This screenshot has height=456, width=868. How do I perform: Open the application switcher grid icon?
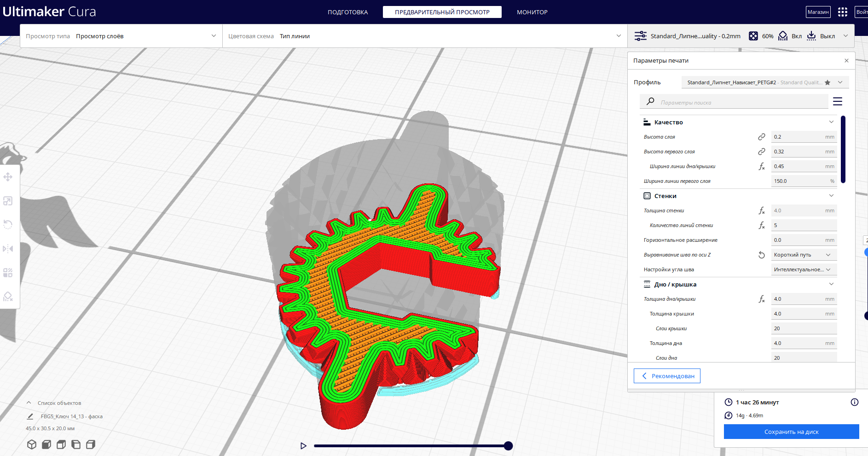(x=843, y=12)
